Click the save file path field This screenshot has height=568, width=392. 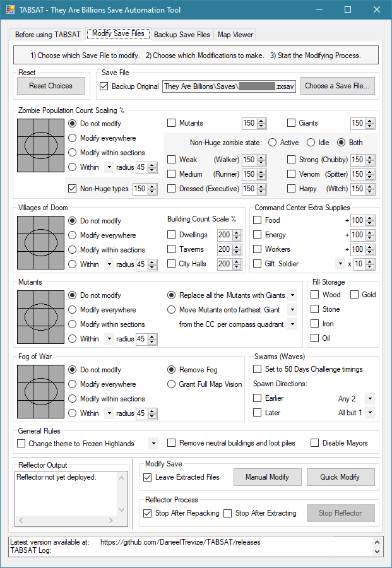[x=229, y=86]
